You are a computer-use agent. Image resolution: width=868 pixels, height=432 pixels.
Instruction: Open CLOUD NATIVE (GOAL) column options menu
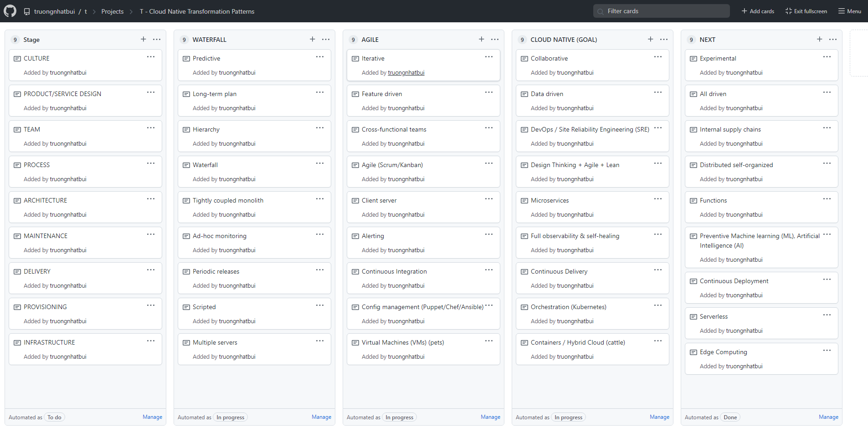[664, 39]
